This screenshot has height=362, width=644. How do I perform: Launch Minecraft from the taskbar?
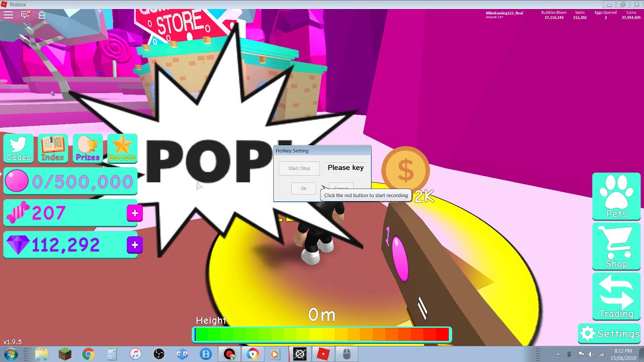coord(65,354)
